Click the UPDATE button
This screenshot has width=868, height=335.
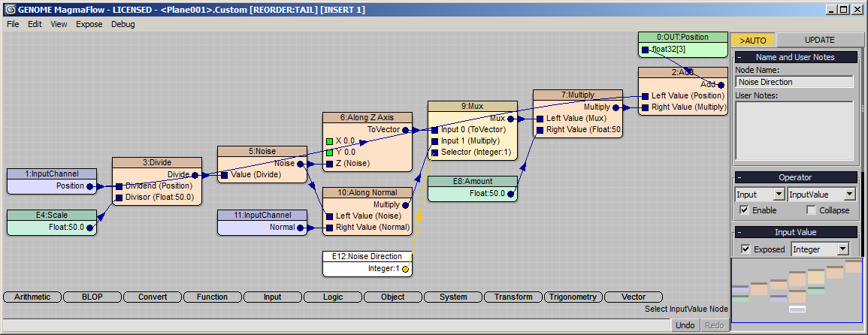819,40
